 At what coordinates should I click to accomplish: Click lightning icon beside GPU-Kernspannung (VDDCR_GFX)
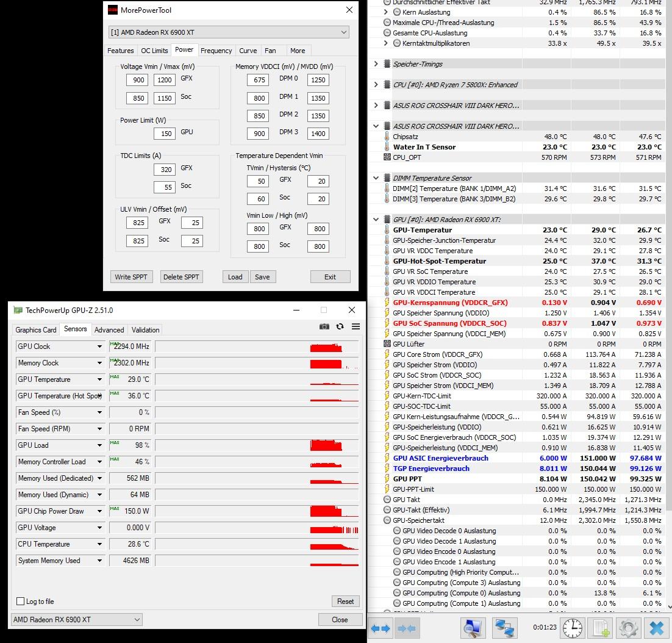tap(387, 303)
